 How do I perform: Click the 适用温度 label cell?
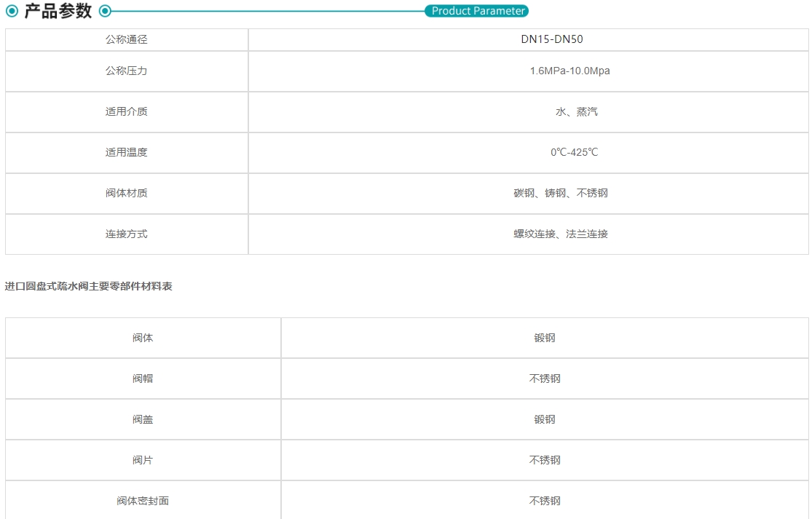(x=127, y=153)
